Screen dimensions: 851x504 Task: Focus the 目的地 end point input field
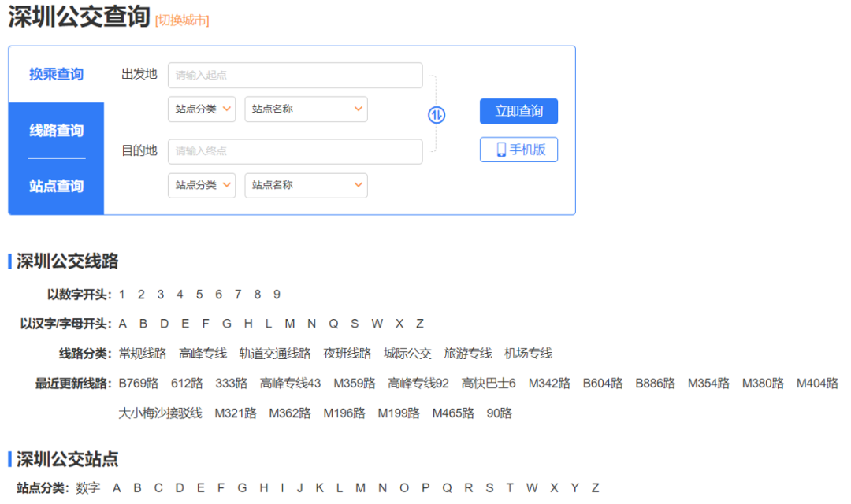pos(295,151)
